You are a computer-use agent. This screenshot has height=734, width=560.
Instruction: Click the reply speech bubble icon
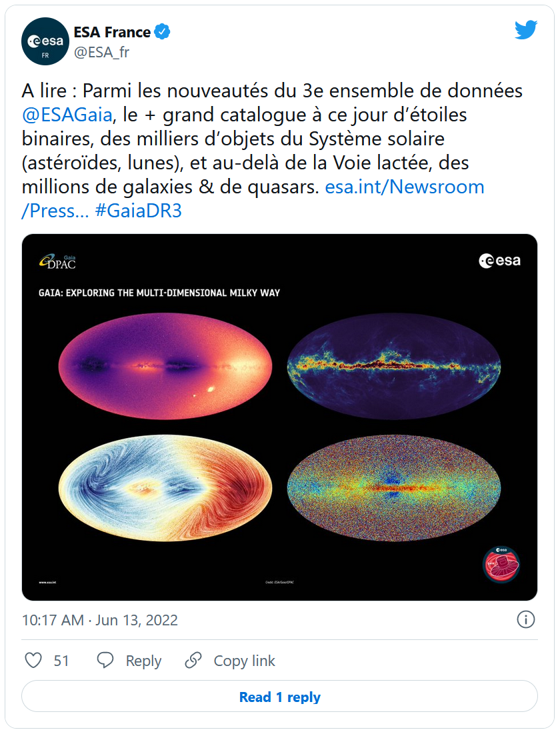coord(105,661)
